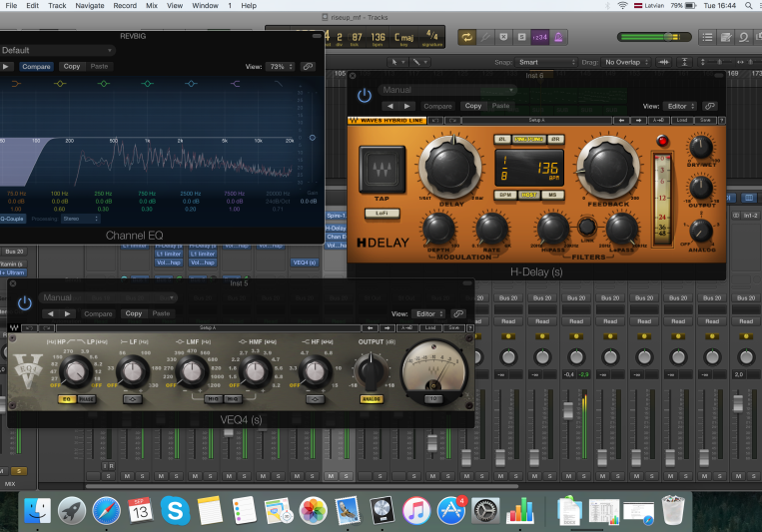Viewport: 762px width, 532px height.
Task: Toggle the PHASE button in VEQ4
Action: pyautogui.click(x=87, y=399)
